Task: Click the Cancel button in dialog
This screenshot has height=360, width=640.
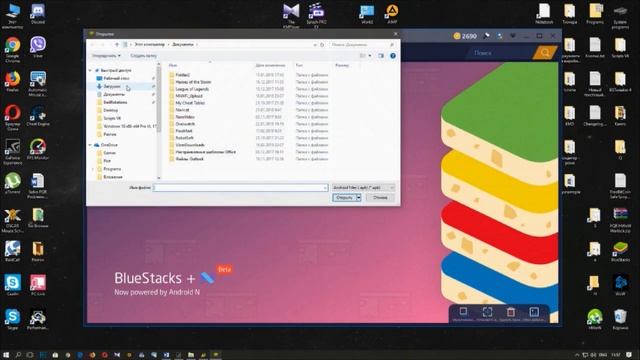Action: point(380,198)
